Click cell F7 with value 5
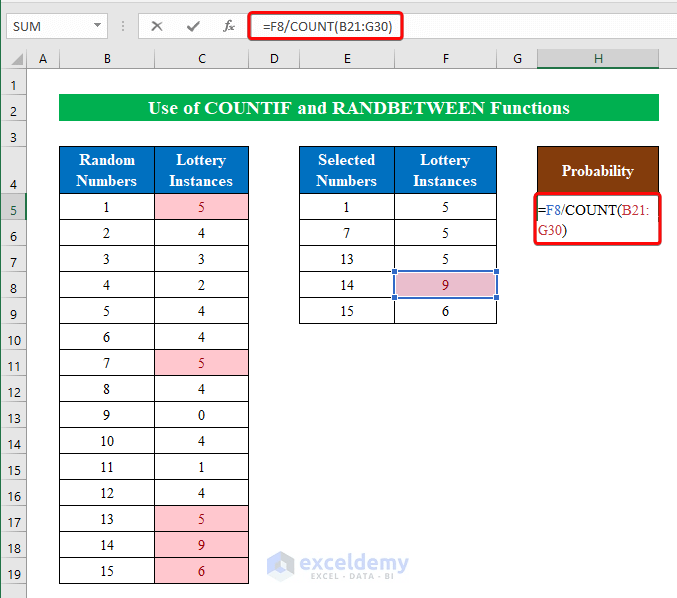 (445, 259)
